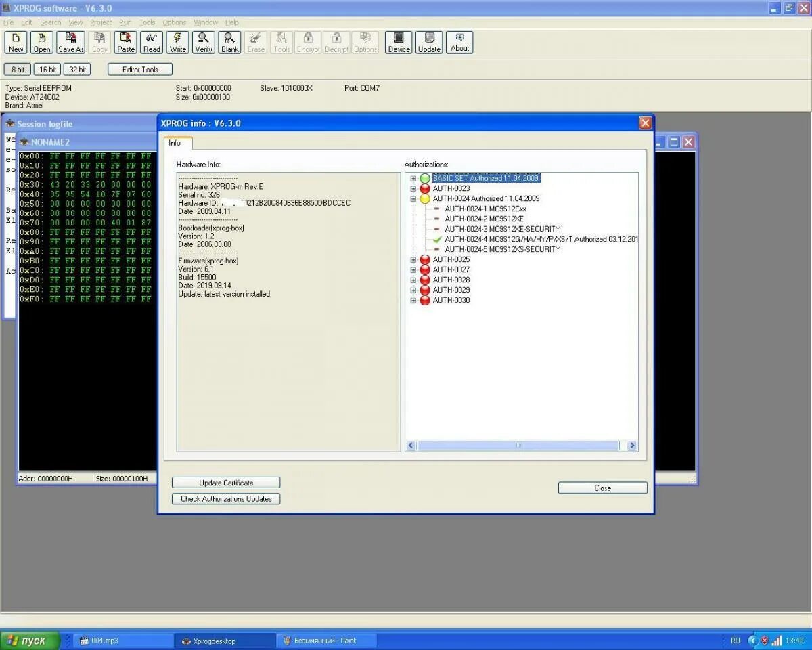The height and width of the screenshot is (650, 812).
Task: Open the Editor Tools button
Action: (x=140, y=70)
